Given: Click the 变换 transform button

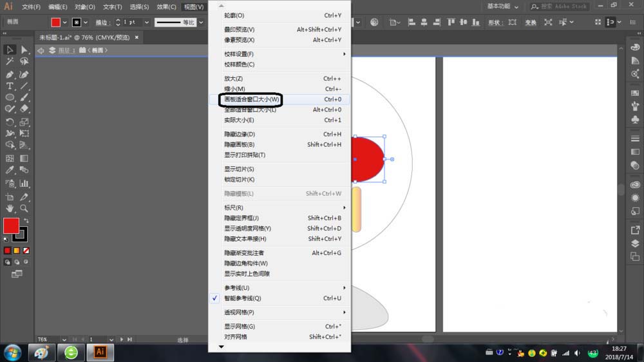Looking at the screenshot, I should (x=530, y=23).
